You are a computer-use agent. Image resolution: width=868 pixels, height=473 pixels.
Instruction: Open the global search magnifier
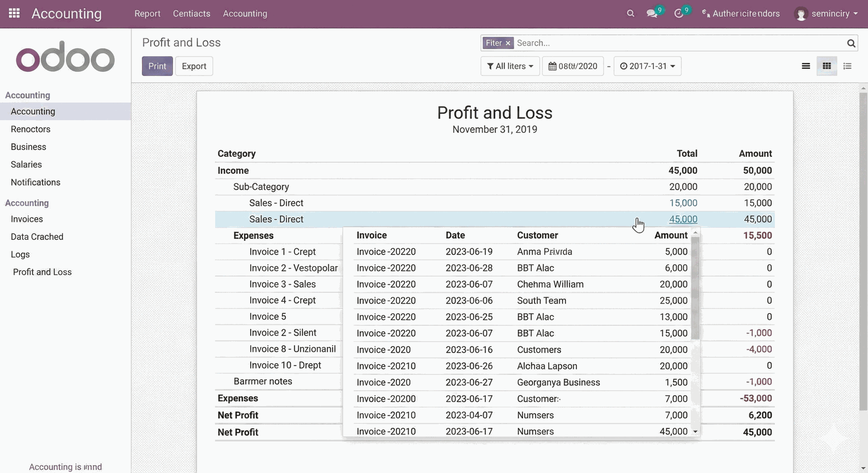pyautogui.click(x=630, y=14)
